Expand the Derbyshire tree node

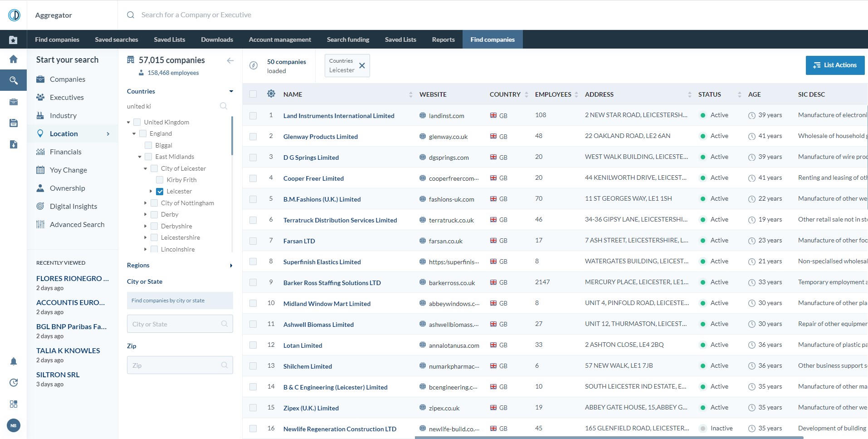[146, 226]
